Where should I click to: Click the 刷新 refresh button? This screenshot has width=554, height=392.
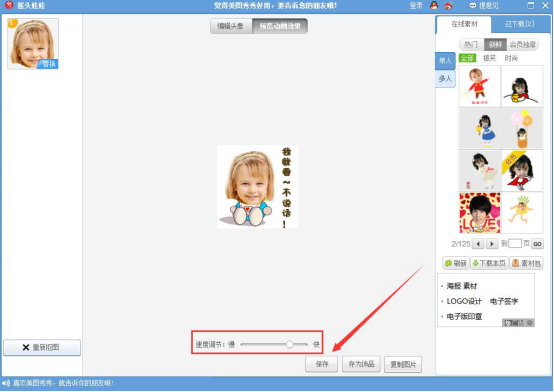(x=456, y=263)
